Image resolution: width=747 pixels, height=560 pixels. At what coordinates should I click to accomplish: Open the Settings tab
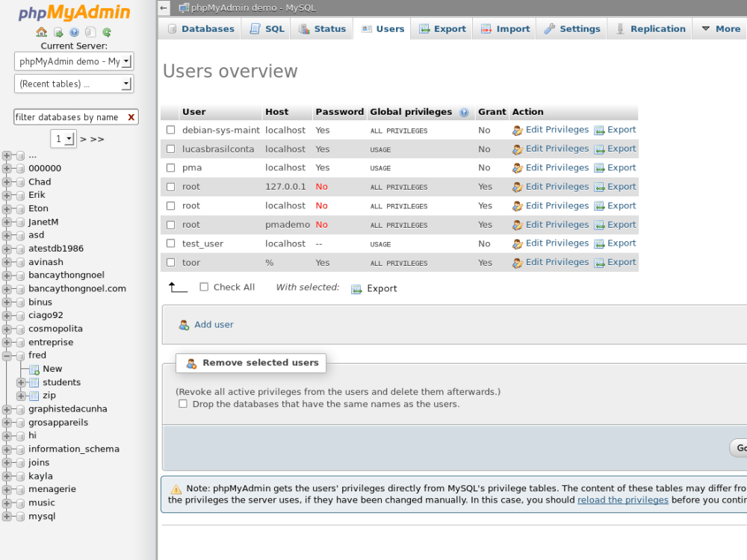(571, 28)
